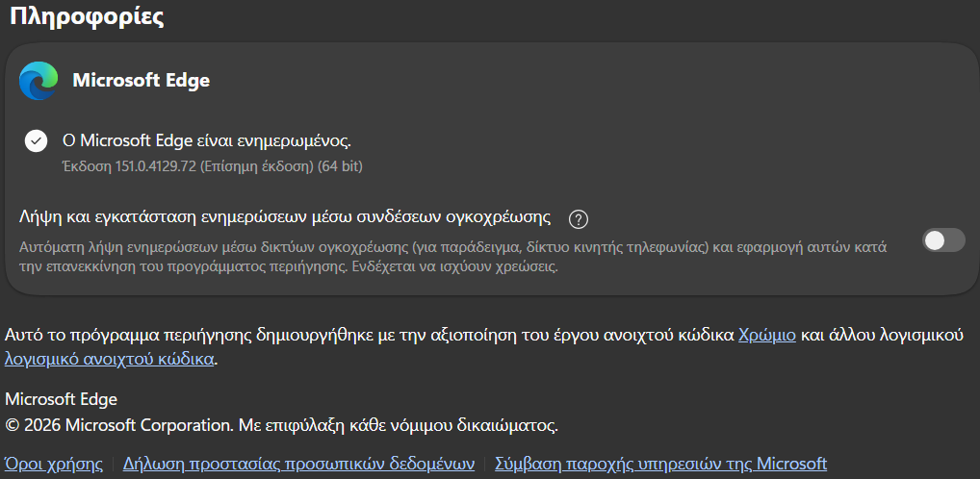980x479 pixels.
Task: Open the Χρώμιο open source link
Action: pyautogui.click(x=767, y=335)
